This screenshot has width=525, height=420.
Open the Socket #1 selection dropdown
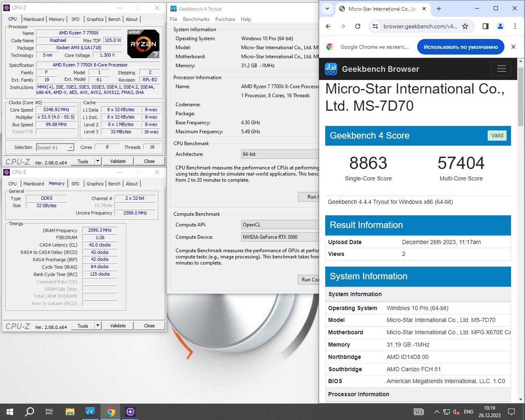(55, 148)
